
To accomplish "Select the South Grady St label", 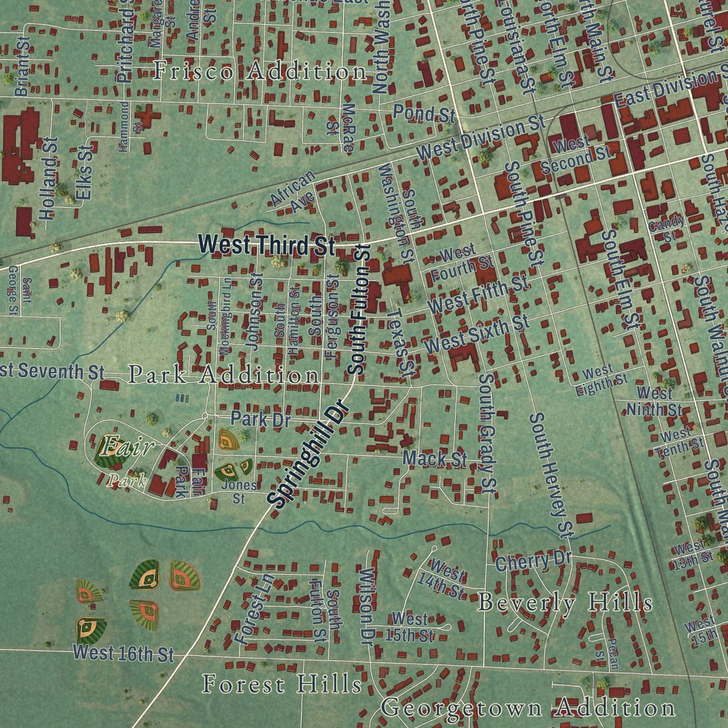I will pyautogui.click(x=488, y=433).
